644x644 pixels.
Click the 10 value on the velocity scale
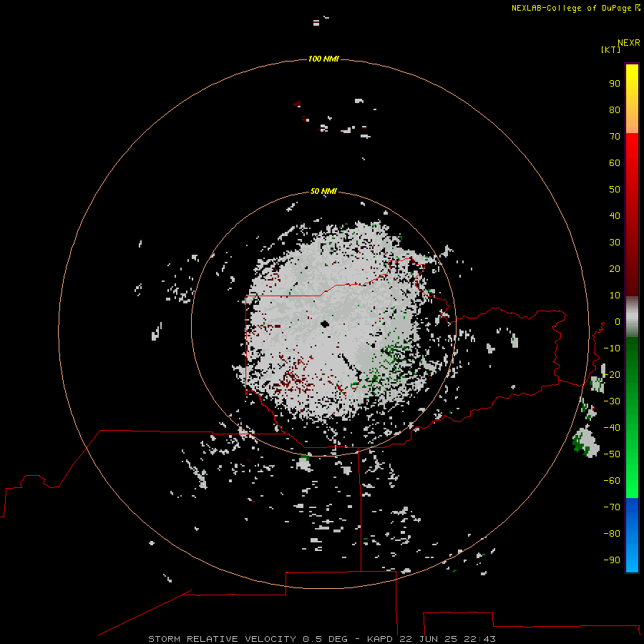click(x=615, y=296)
